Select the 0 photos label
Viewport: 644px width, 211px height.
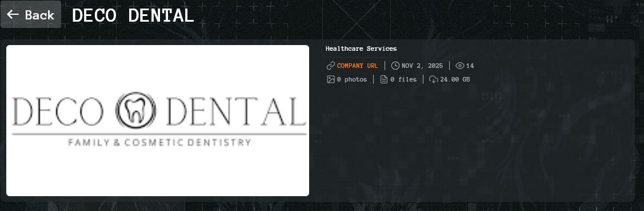(x=352, y=79)
